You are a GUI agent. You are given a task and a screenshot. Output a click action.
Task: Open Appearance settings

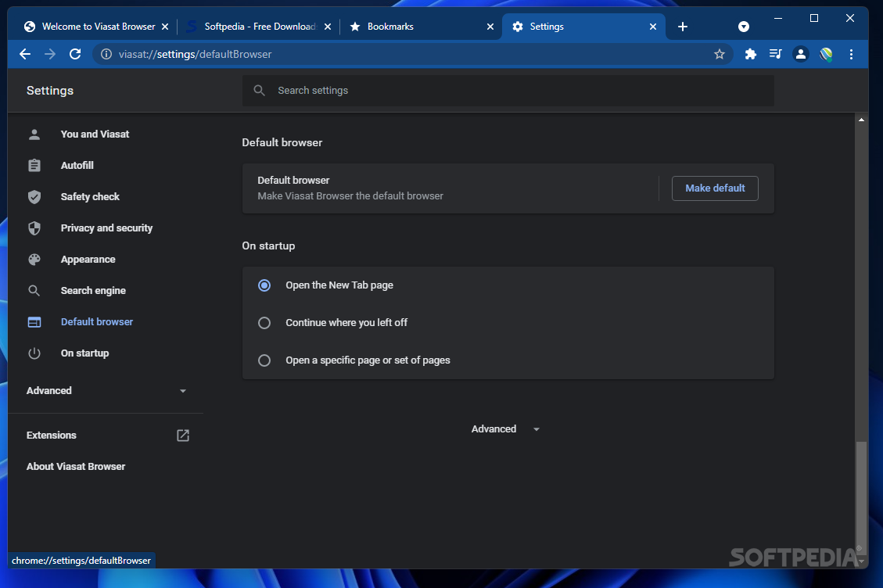(88, 259)
